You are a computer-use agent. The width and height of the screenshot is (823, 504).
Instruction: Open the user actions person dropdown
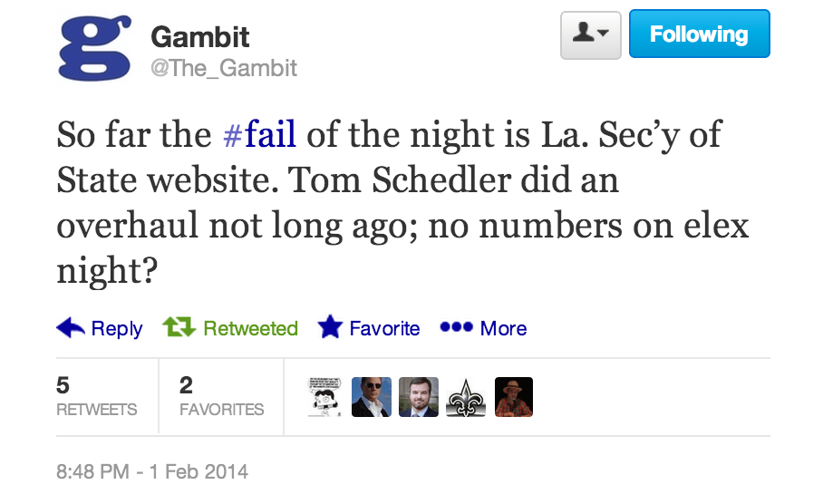coord(590,34)
